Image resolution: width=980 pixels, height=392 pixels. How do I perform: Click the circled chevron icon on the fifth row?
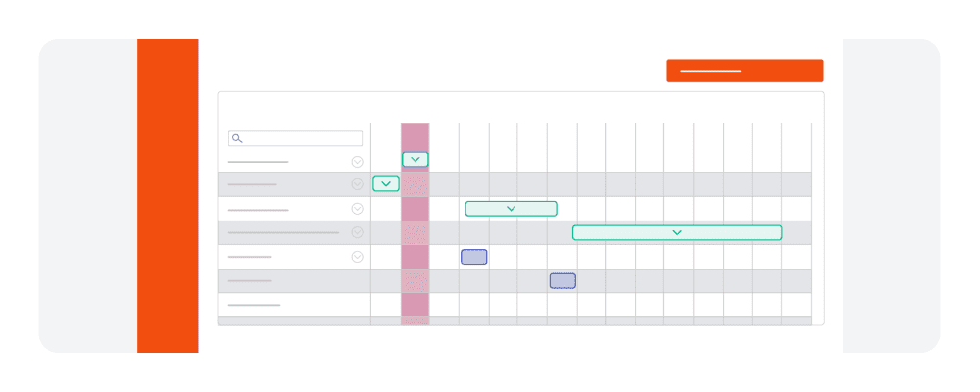click(x=357, y=257)
